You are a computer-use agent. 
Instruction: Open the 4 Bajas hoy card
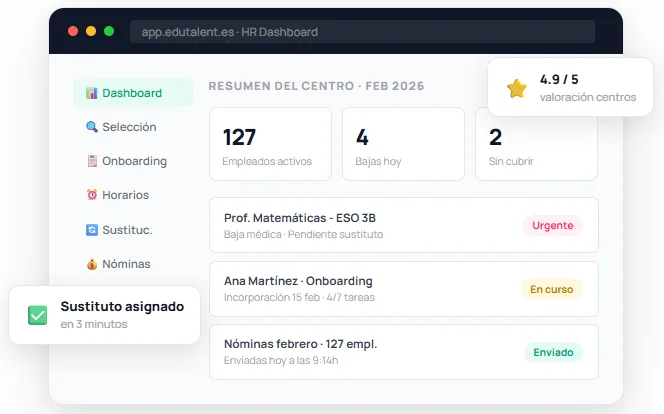404,144
